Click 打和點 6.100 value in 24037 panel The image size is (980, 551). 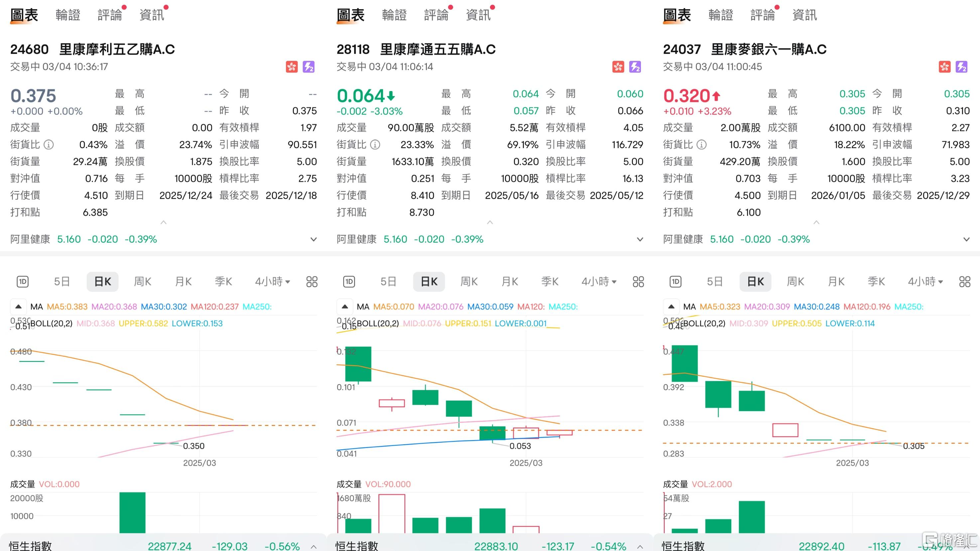749,212
